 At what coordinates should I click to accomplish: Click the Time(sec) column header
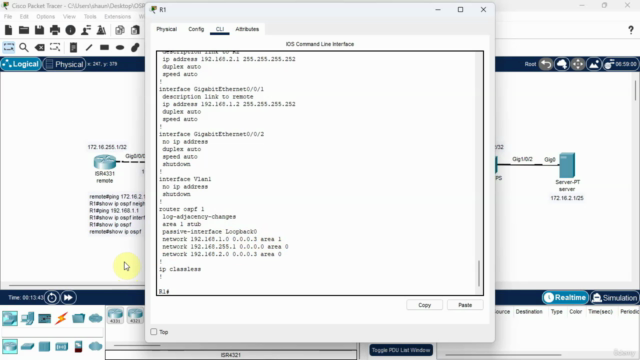(600, 311)
